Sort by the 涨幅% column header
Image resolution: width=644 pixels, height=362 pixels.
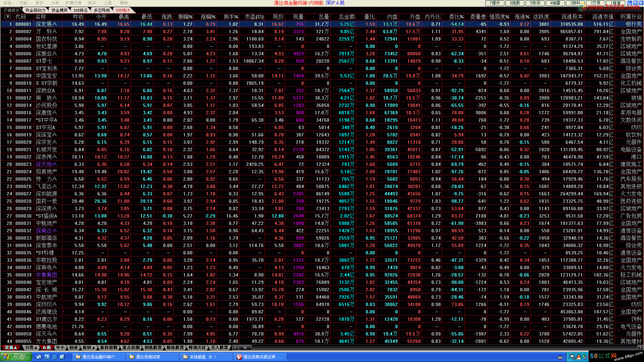click(208, 16)
